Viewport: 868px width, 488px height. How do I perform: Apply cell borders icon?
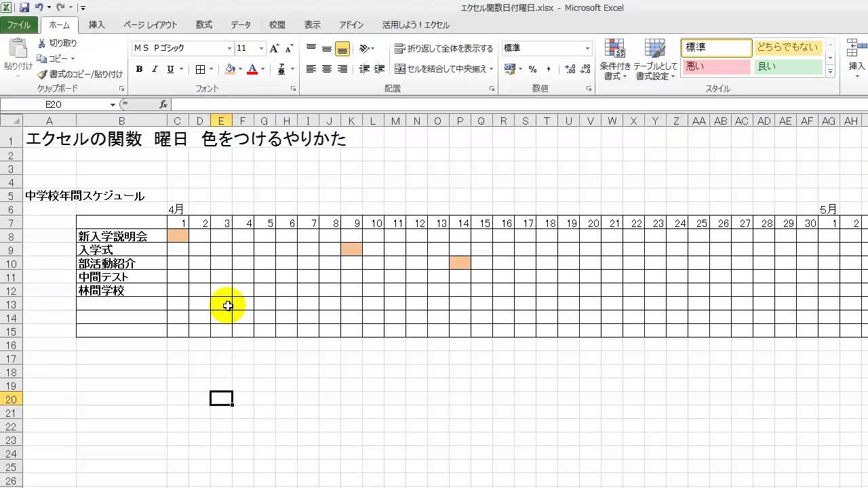tap(200, 69)
